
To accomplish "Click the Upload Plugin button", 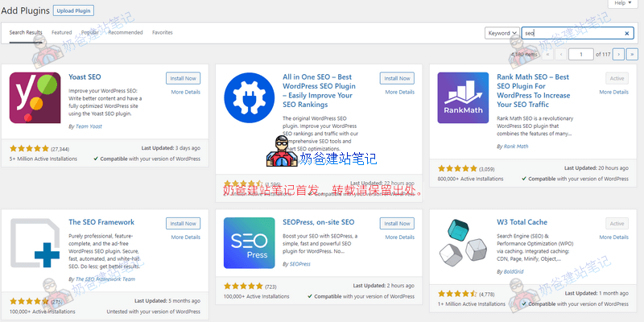I will pos(73,10).
